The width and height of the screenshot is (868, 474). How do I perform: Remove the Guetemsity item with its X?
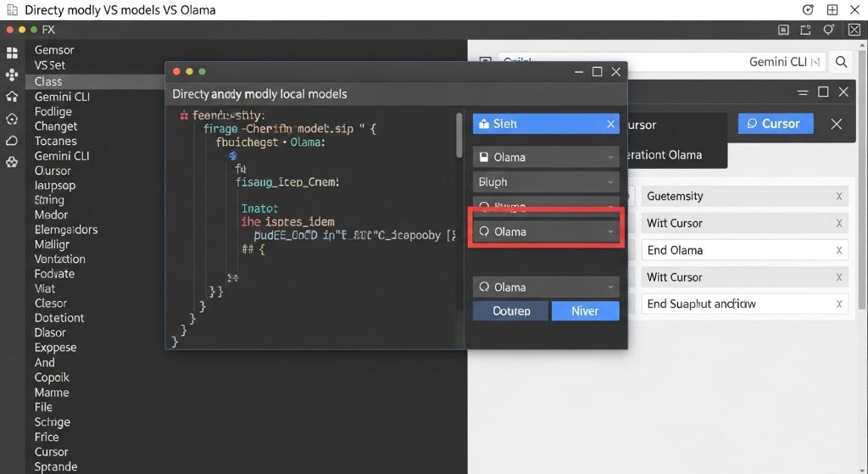(x=838, y=196)
